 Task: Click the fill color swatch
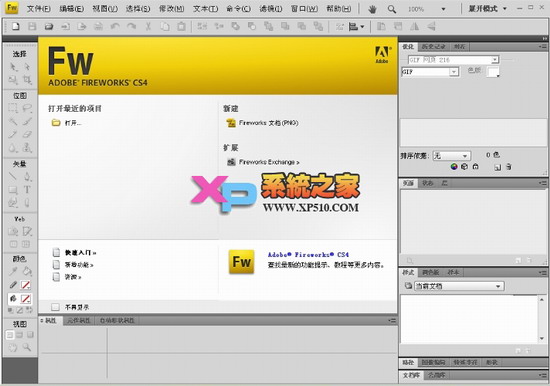tap(25, 299)
